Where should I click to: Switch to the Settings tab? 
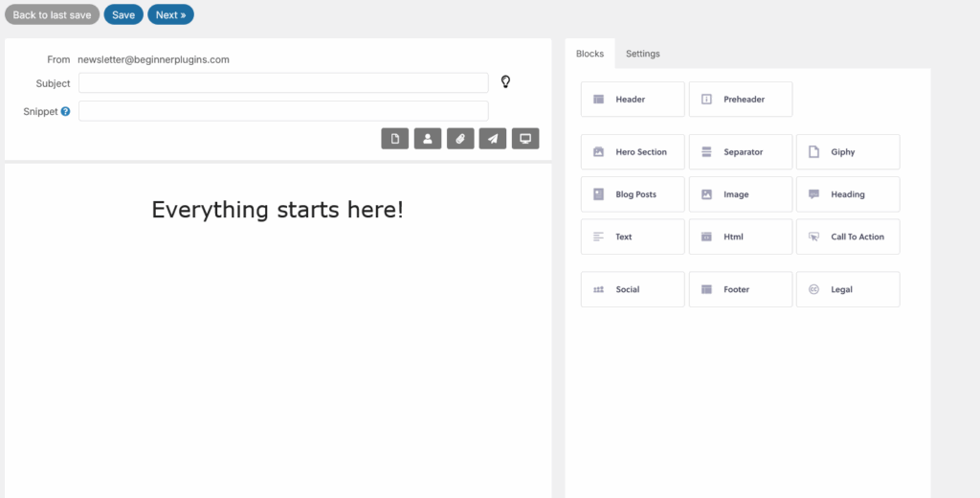(x=642, y=54)
